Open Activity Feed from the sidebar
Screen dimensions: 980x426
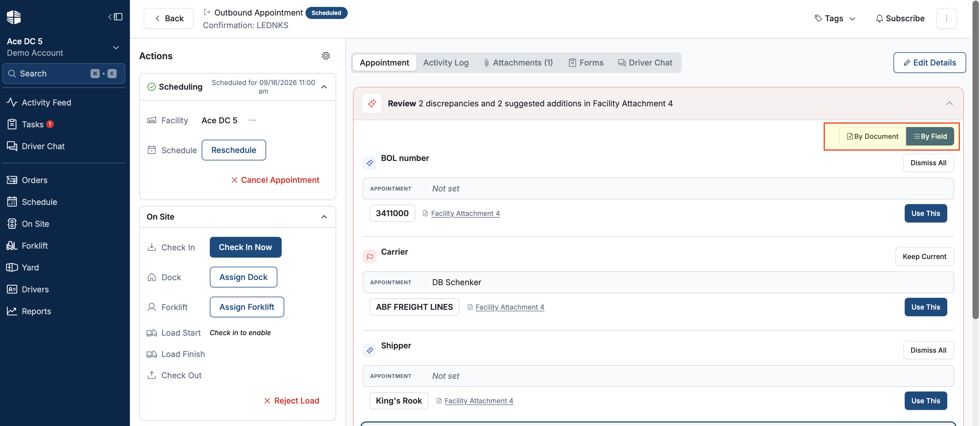point(46,102)
